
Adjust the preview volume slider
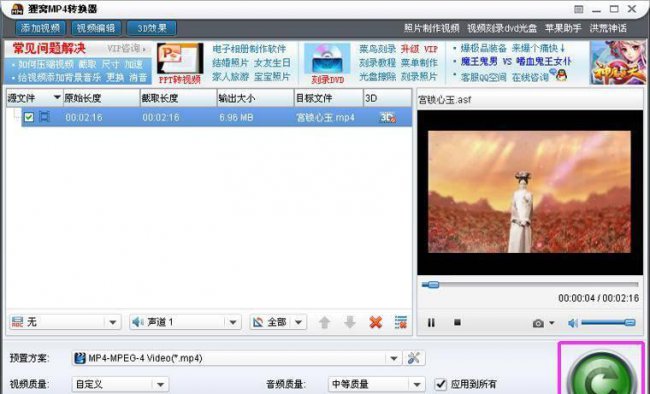pyautogui.click(x=608, y=323)
